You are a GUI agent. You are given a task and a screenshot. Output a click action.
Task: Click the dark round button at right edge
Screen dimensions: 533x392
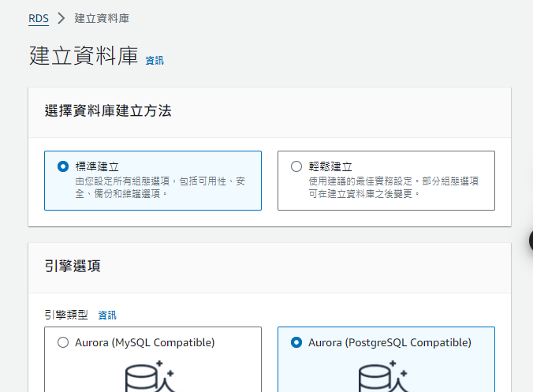(531, 241)
